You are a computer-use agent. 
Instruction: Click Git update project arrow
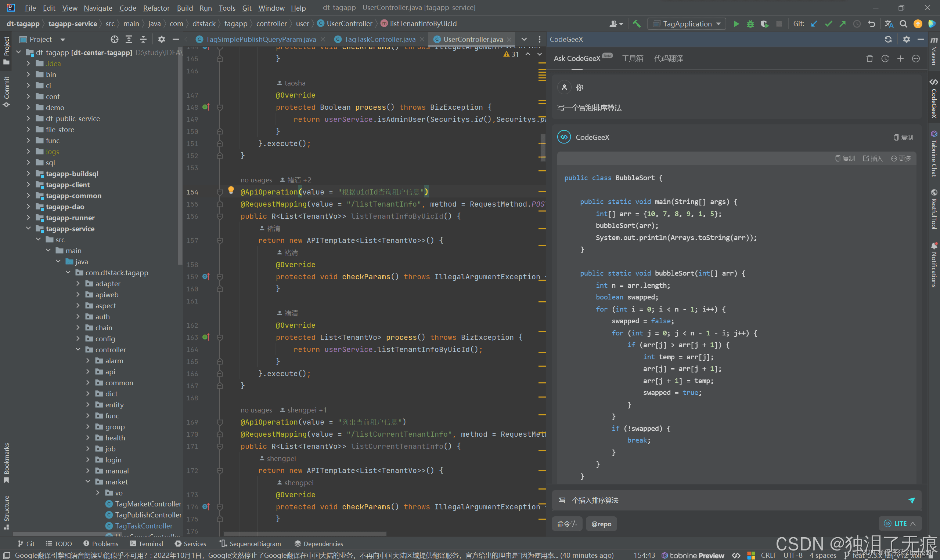(814, 24)
